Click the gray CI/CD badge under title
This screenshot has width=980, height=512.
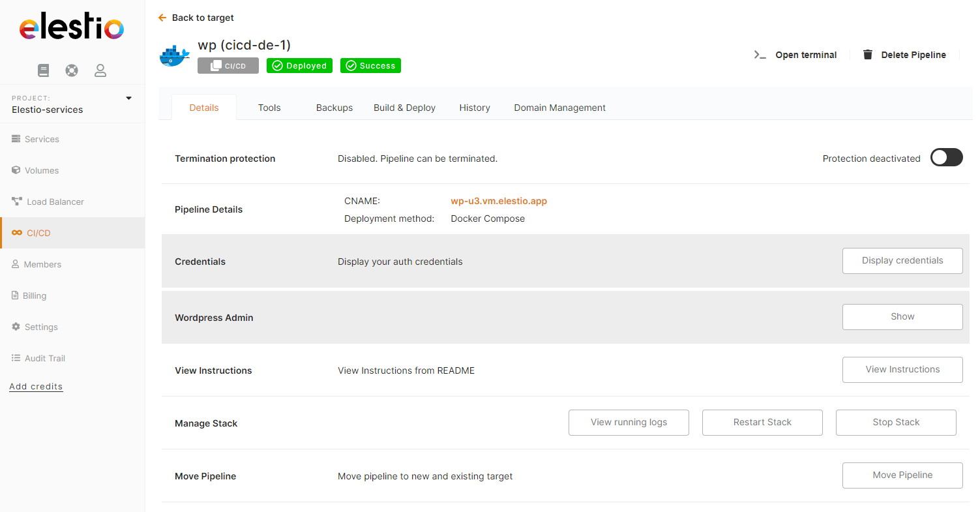(228, 66)
